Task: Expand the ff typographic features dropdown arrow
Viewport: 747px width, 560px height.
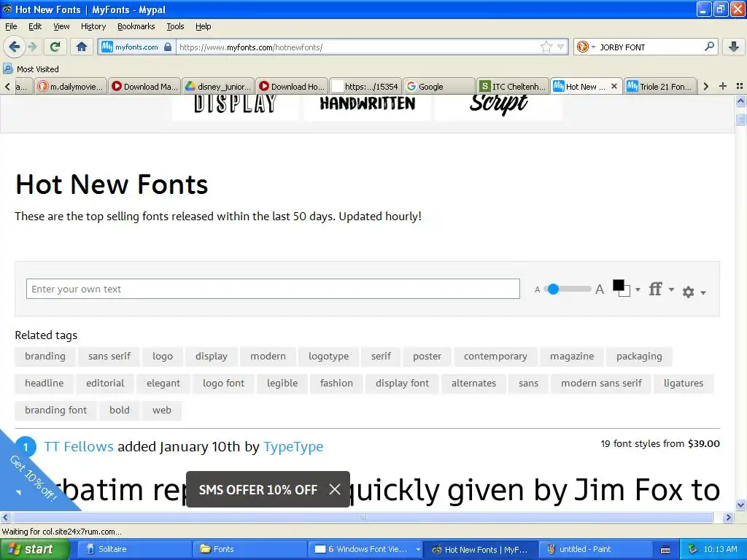Action: [671, 289]
